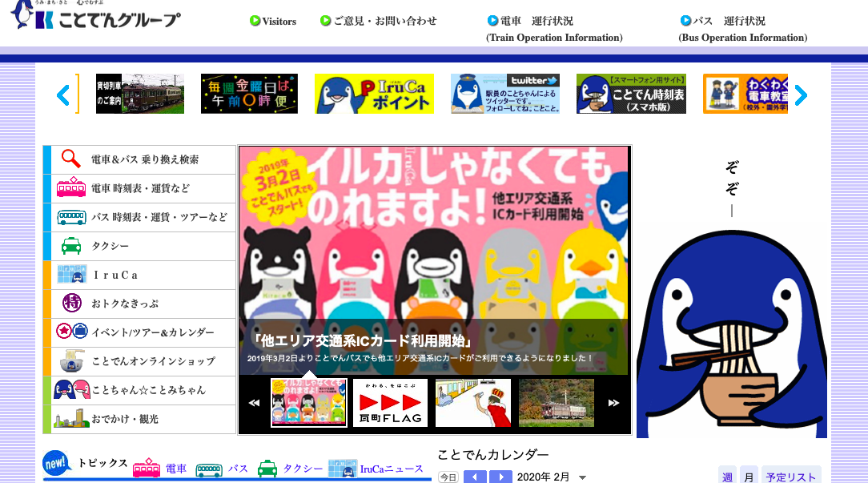Click the Kotoden Group logo
Image resolution: width=868 pixels, height=483 pixels.
[x=96, y=15]
